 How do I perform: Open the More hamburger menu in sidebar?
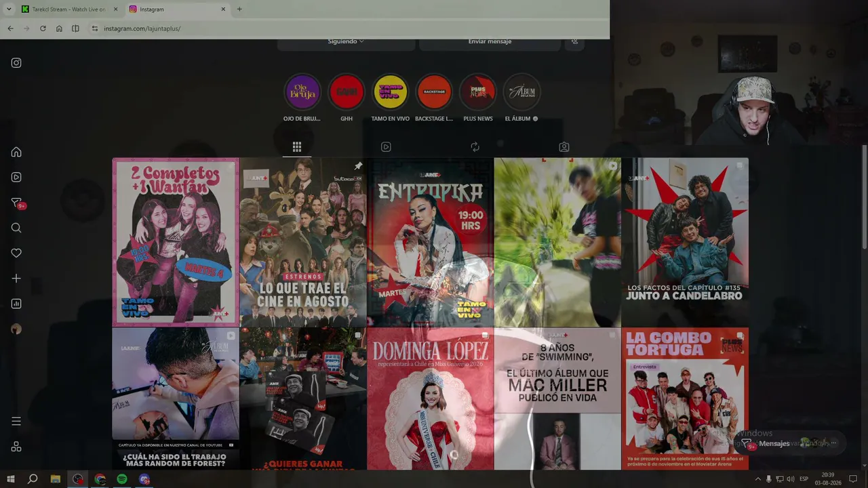16,421
